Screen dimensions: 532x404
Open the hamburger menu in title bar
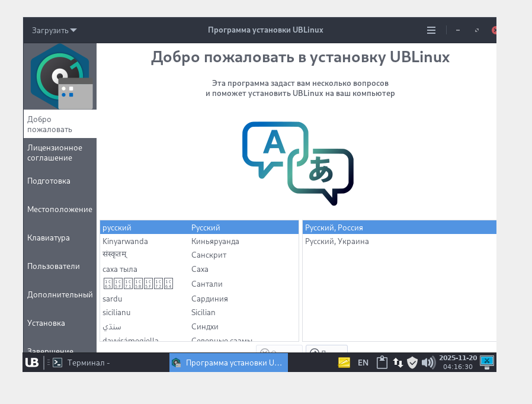click(x=431, y=30)
